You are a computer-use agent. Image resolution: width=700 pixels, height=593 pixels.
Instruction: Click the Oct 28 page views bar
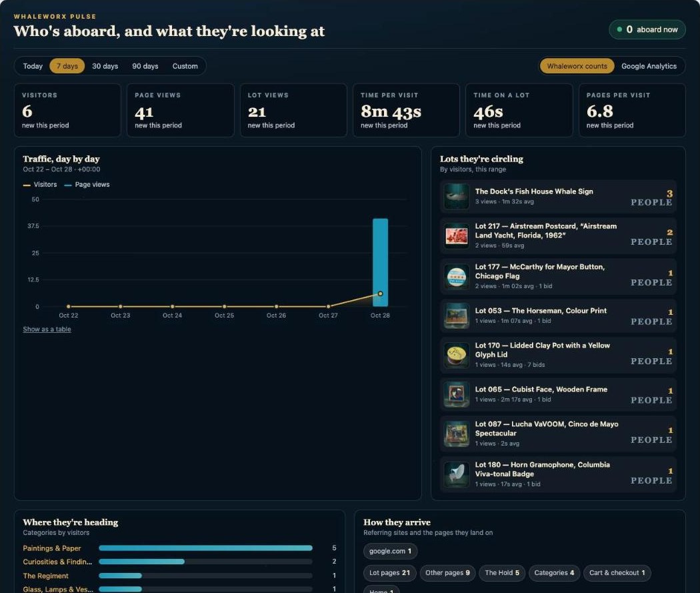coord(381,262)
